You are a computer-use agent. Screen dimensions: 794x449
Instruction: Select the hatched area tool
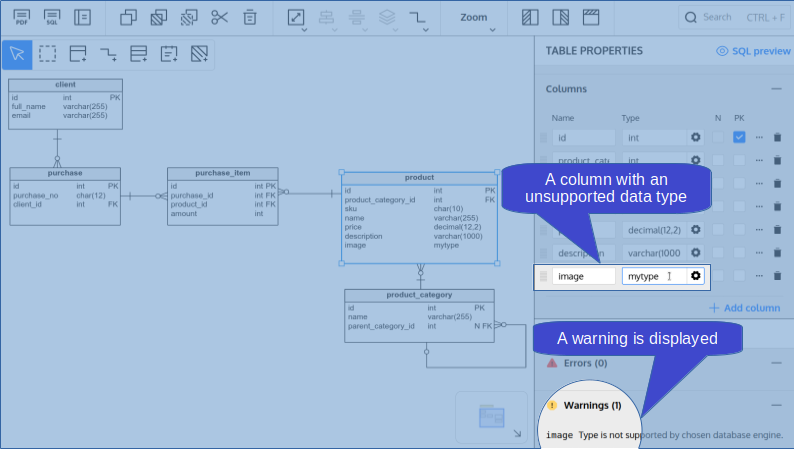click(200, 54)
